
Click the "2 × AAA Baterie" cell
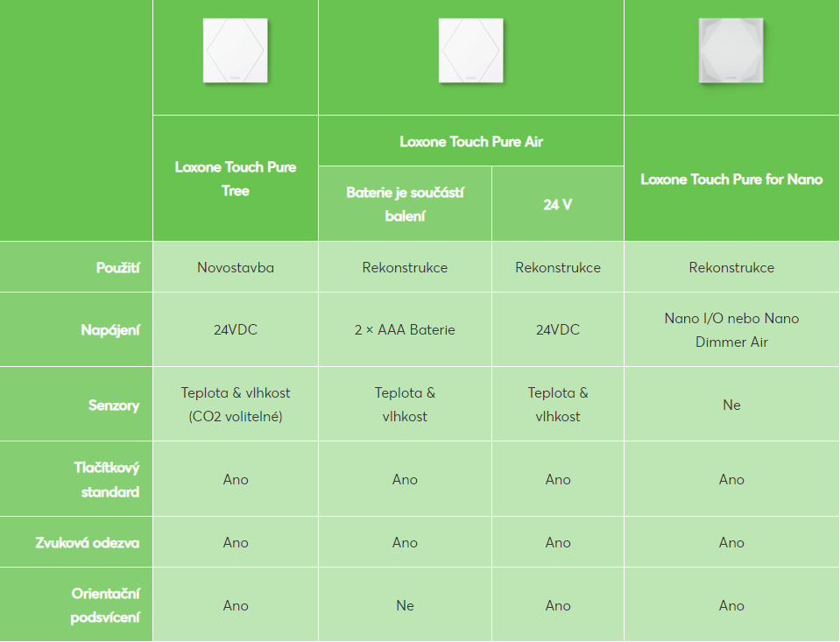coord(405,329)
